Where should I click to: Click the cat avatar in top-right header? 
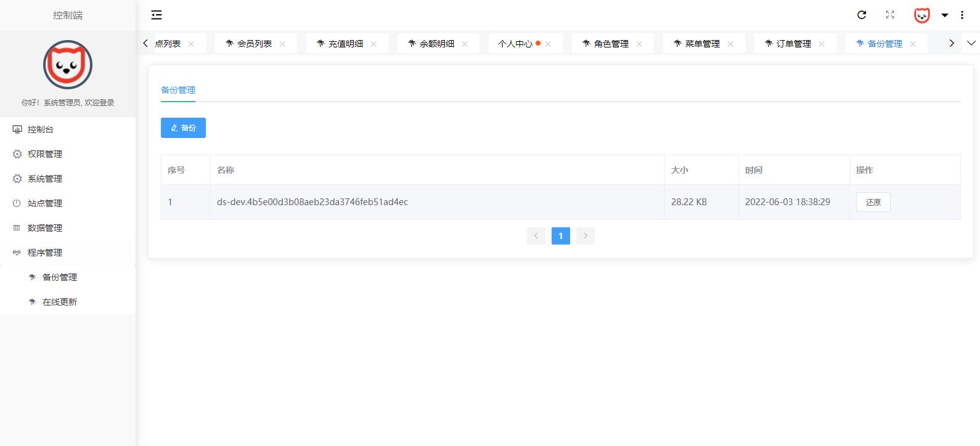(x=921, y=15)
